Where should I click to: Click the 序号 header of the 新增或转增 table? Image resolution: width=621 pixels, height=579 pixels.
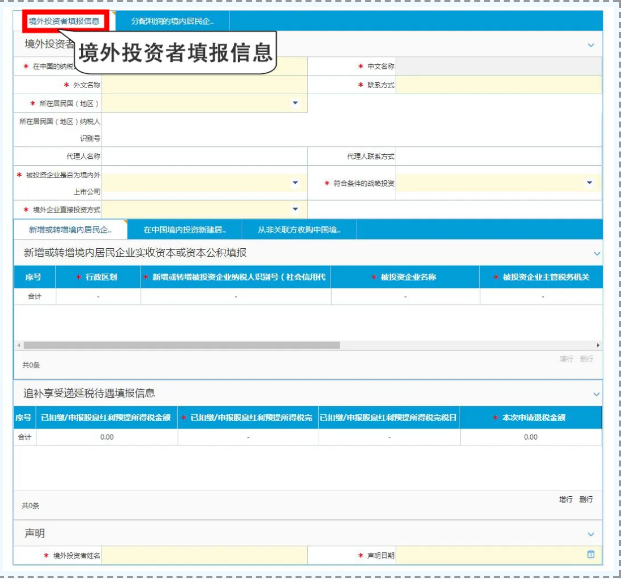tap(34, 277)
